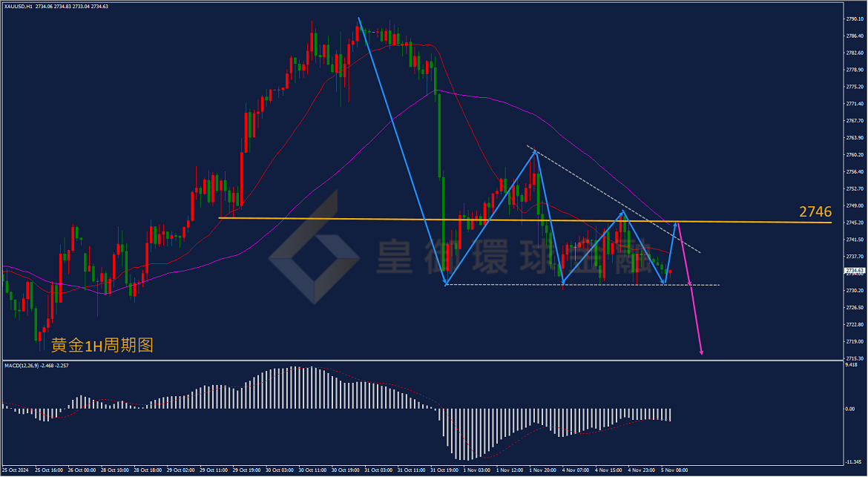Screen dimensions: 868x477
Task: Click the pink downward arrow tip
Action: [701, 352]
